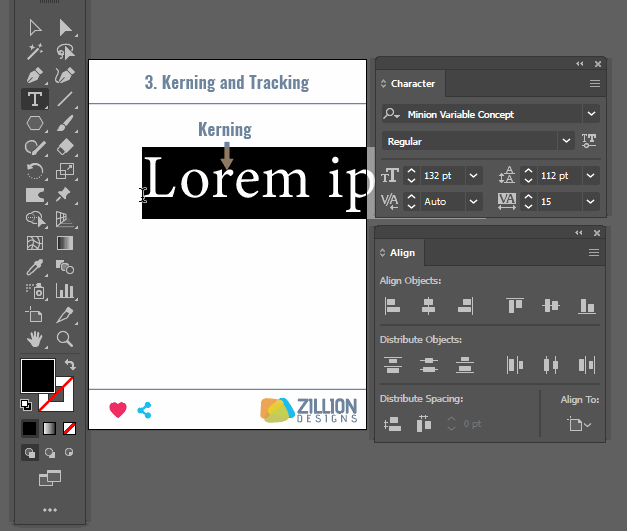627x531 pixels.
Task: Select the Magic Wand tool
Action: [35, 51]
